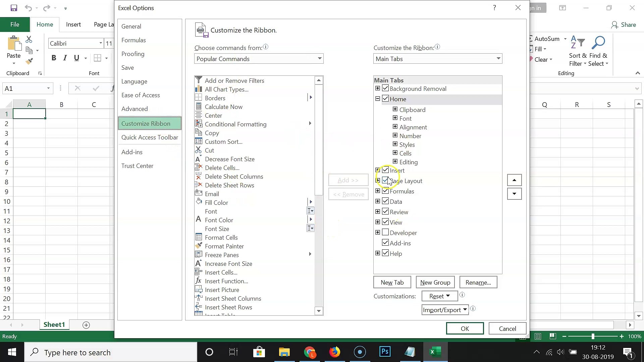
Task: Open File Explorer from taskbar
Action: click(x=284, y=352)
